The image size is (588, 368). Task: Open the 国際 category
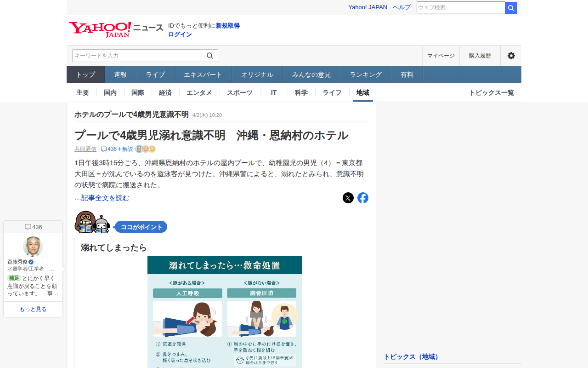click(138, 92)
